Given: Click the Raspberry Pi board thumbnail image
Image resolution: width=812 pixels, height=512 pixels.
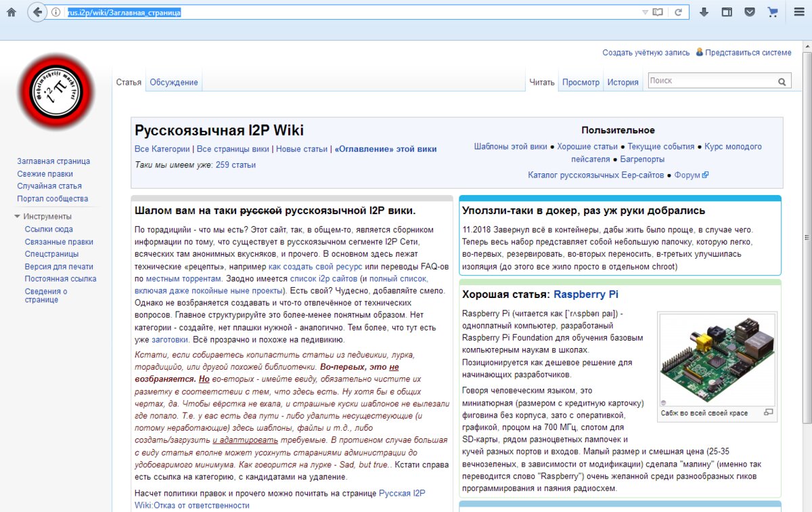Looking at the screenshot, I should point(717,360).
